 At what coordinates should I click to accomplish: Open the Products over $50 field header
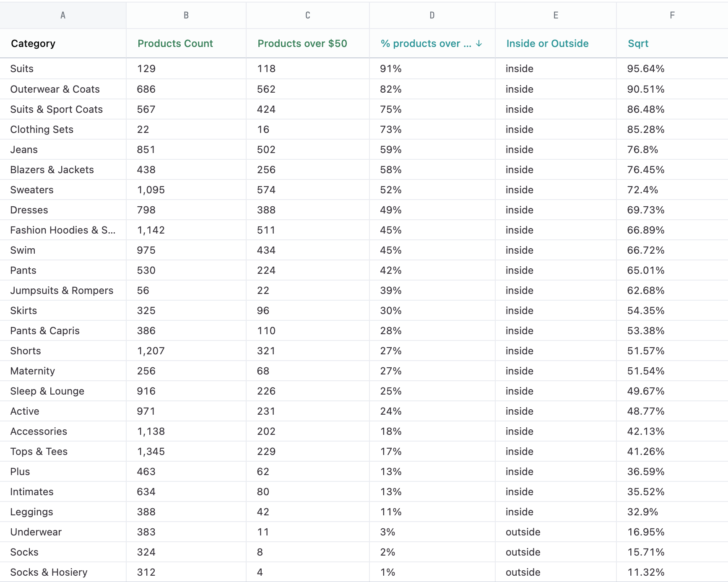pos(302,44)
